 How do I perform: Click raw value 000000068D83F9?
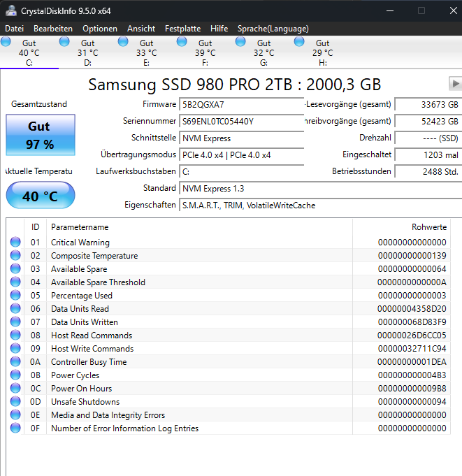point(412,322)
